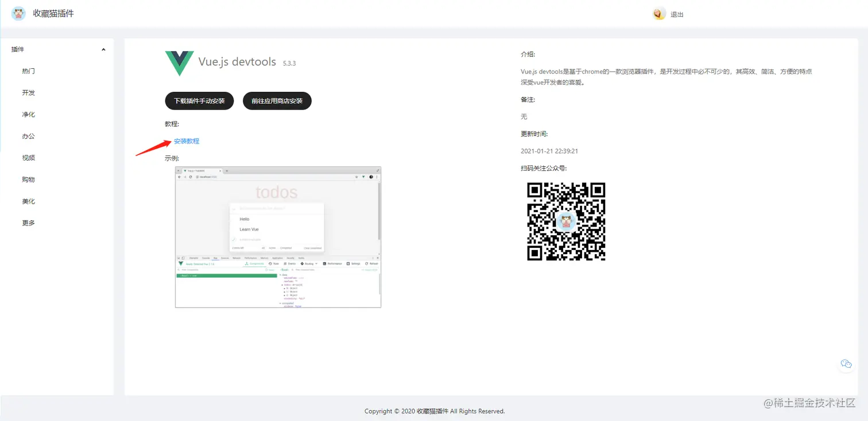
Task: Click the introduction paragraph under 介绍
Action: (x=666, y=77)
